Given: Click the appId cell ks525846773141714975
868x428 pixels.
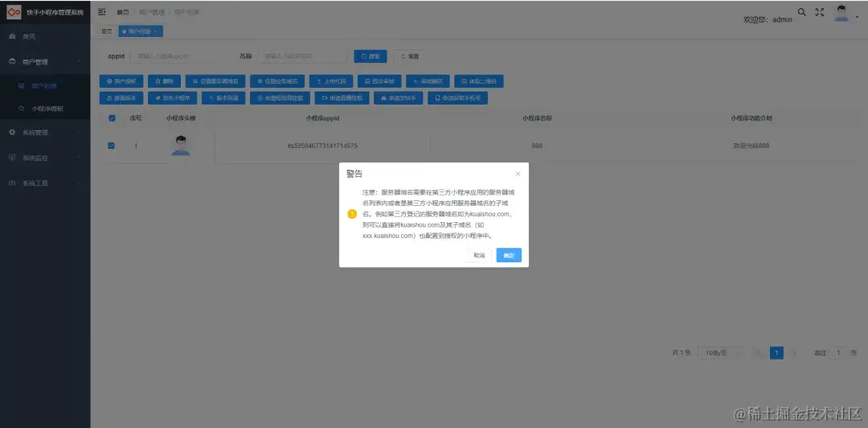Looking at the screenshot, I should pyautogui.click(x=322, y=146).
